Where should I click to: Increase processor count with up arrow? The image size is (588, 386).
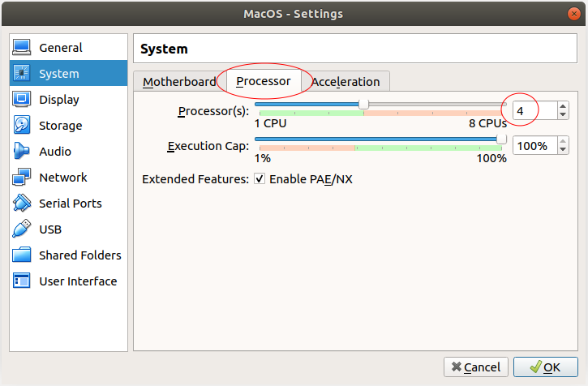click(x=563, y=106)
